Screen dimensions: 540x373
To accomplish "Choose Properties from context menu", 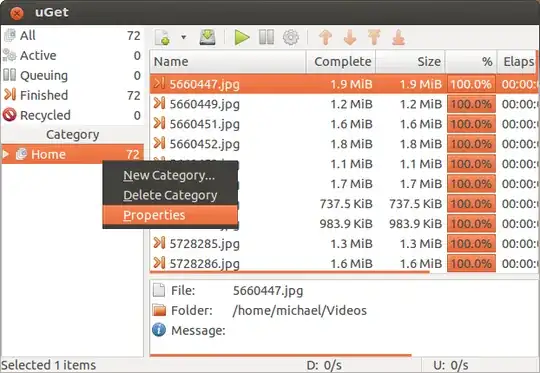I will pos(170,215).
